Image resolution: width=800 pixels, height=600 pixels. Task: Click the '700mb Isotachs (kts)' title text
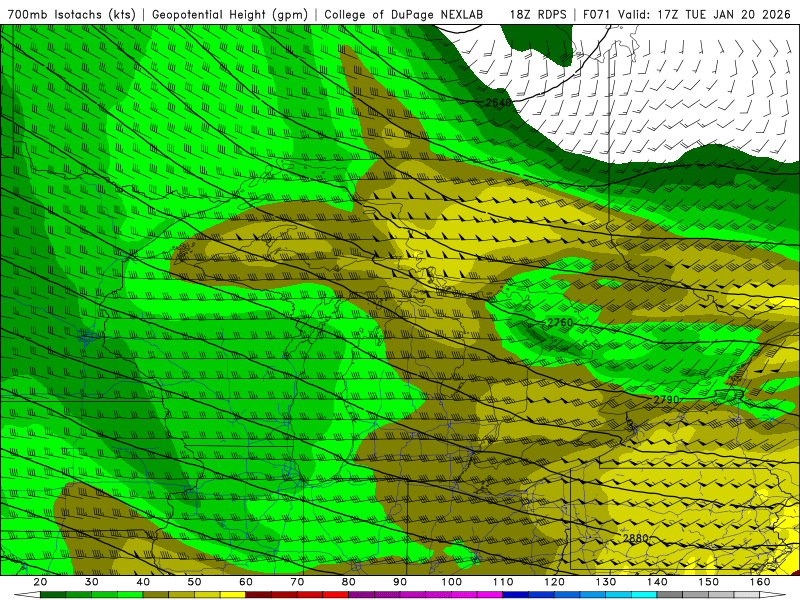point(71,14)
